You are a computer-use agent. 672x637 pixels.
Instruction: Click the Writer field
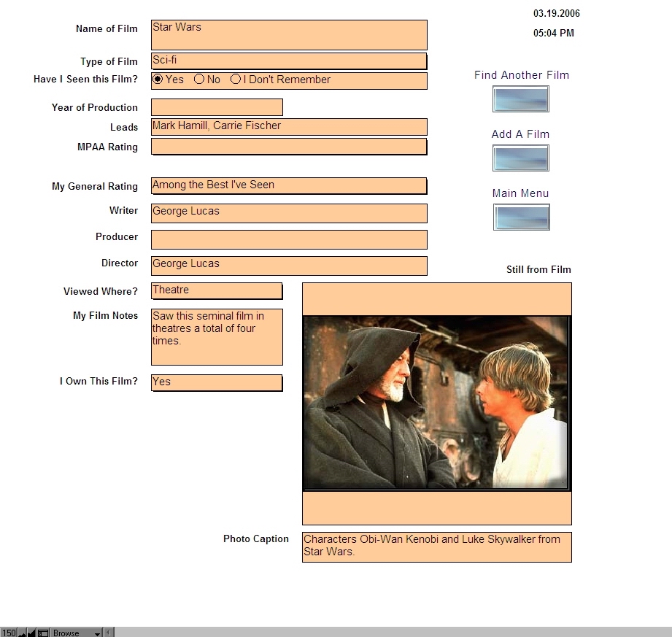click(289, 213)
